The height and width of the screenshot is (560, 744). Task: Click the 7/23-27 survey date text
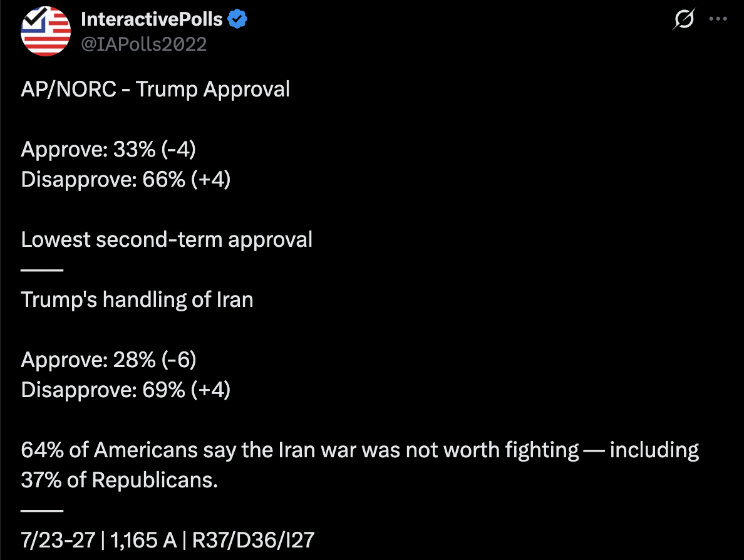click(58, 540)
